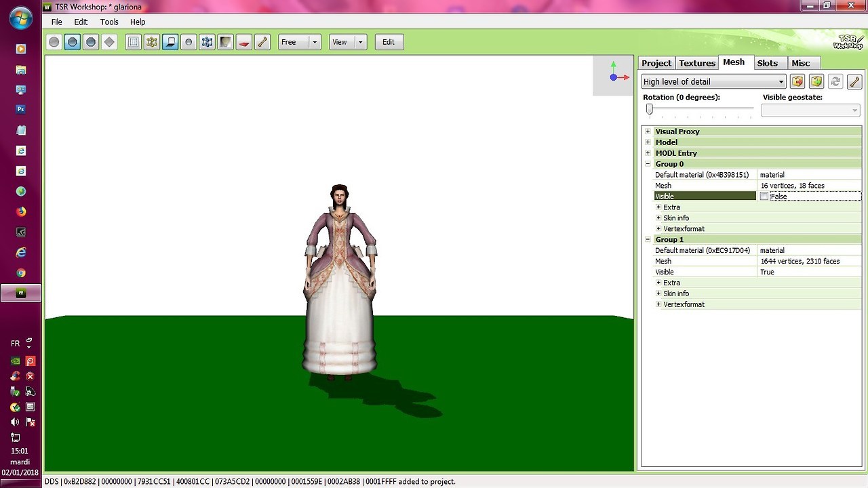Click the bone icon in the Mesh panel
Image resolution: width=868 pixels, height=488 pixels.
[x=854, y=81]
